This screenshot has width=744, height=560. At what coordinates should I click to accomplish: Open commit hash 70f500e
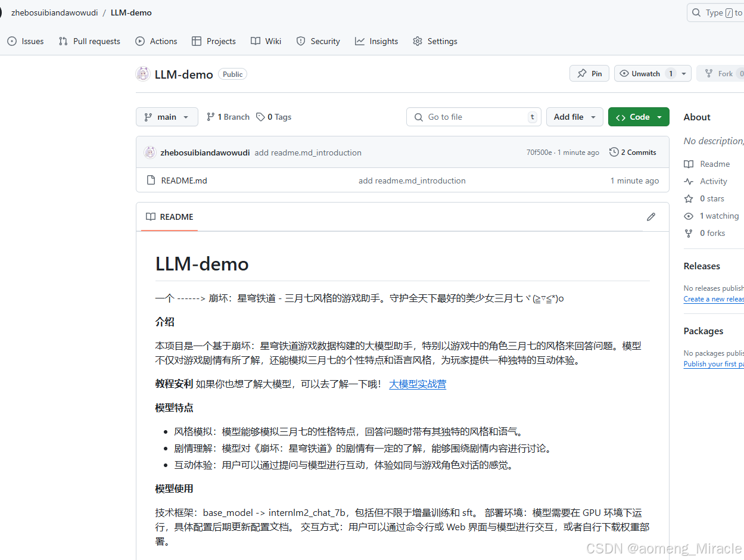[x=539, y=153]
